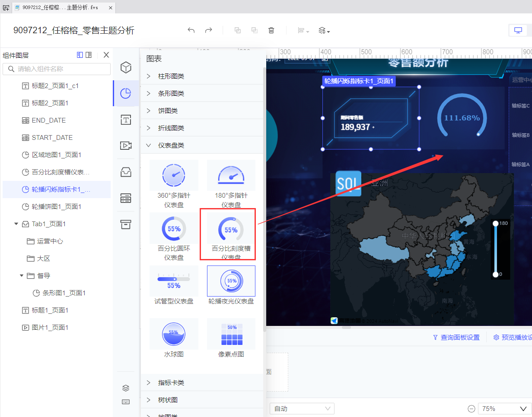The width and height of the screenshot is (532, 417).
Task: Click the undo arrow in toolbar
Action: click(x=191, y=30)
